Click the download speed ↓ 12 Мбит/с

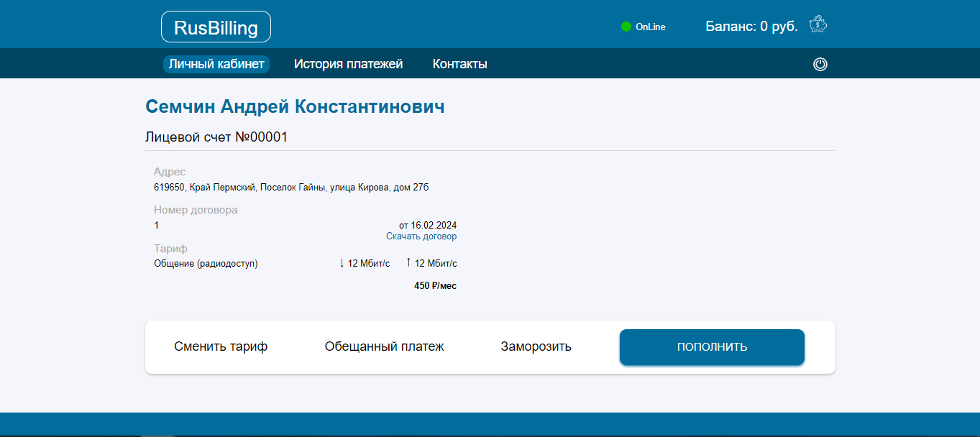click(365, 264)
